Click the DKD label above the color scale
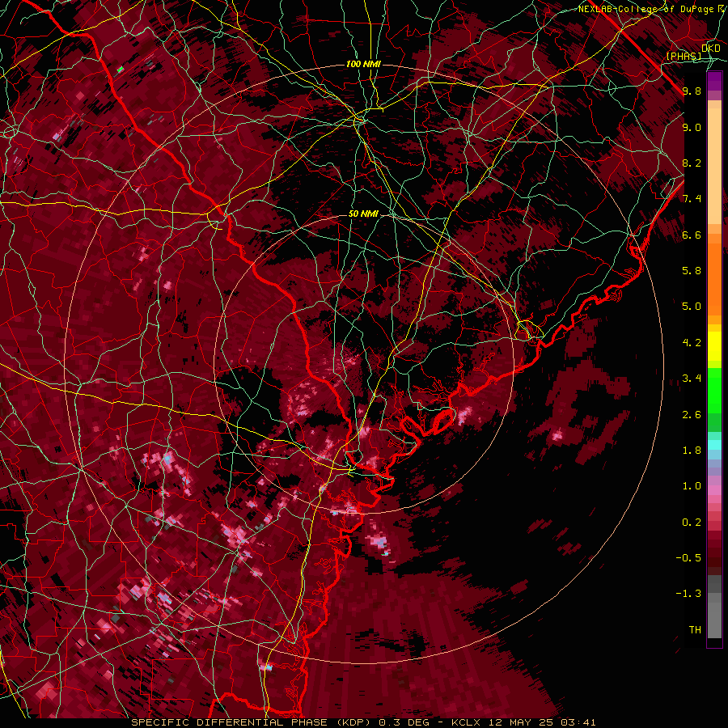Image resolution: width=728 pixels, height=728 pixels. 711,49
